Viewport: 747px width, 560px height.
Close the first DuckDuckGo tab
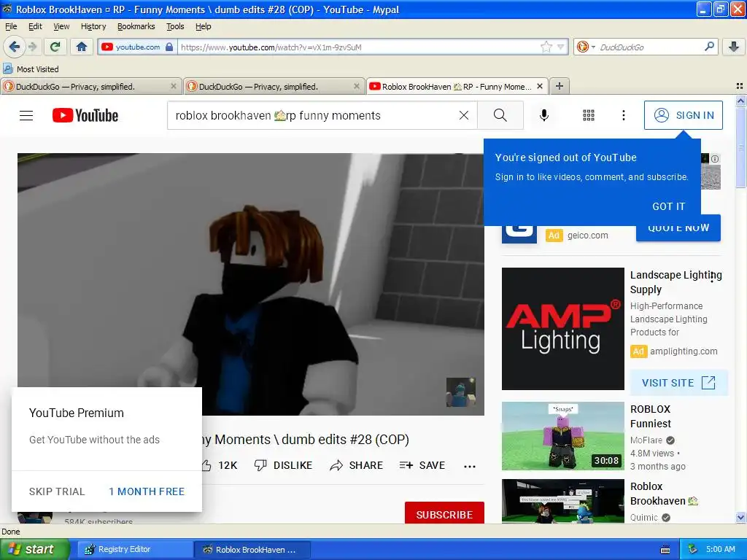coord(174,86)
